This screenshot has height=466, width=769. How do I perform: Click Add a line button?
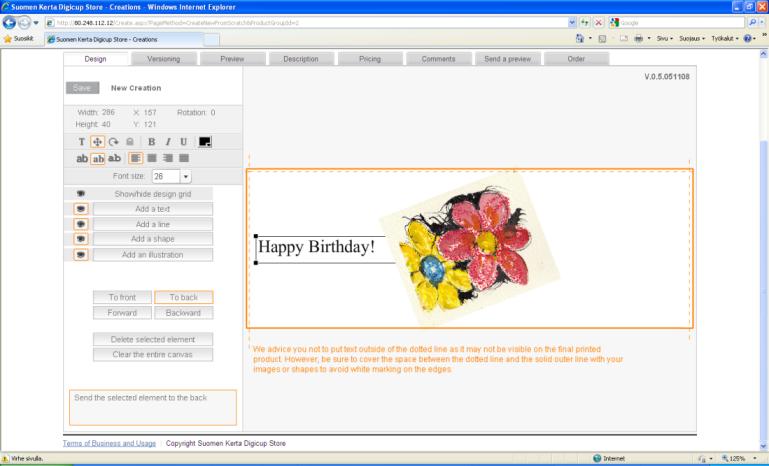153,224
